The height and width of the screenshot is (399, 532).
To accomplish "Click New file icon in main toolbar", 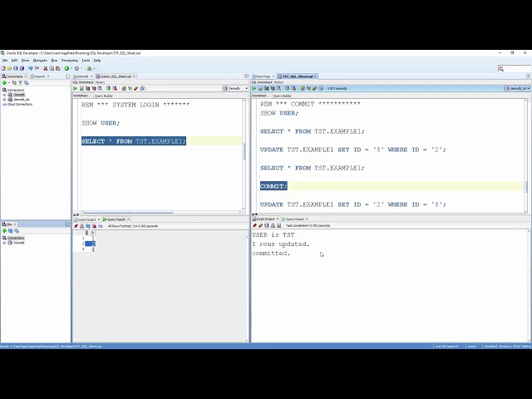I will tap(3, 68).
